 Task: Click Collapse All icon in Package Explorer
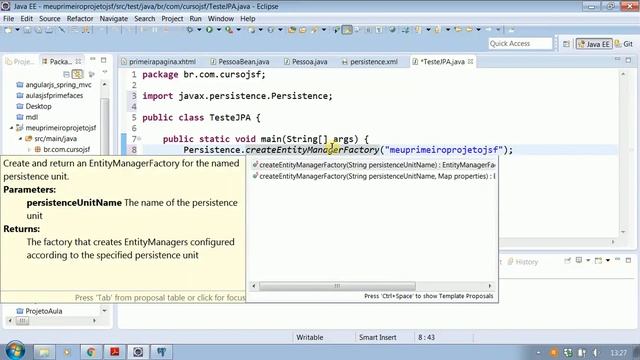66,74
